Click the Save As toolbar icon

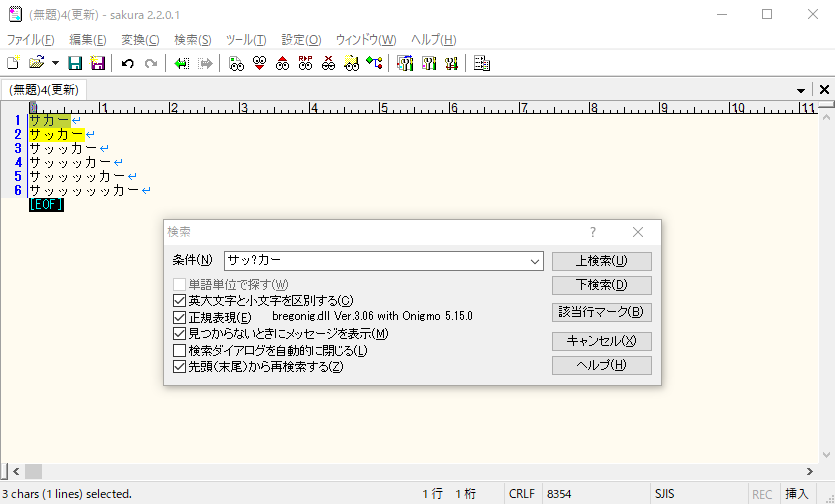click(x=97, y=63)
